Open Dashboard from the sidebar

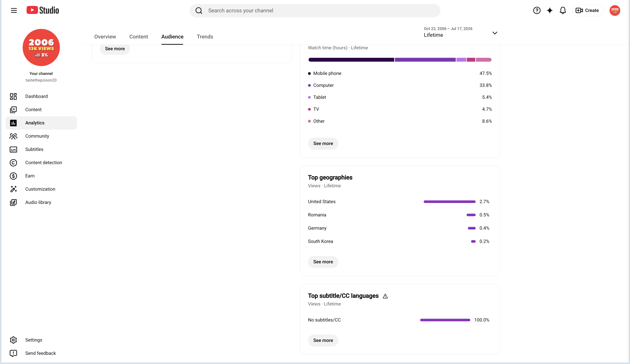41,96
